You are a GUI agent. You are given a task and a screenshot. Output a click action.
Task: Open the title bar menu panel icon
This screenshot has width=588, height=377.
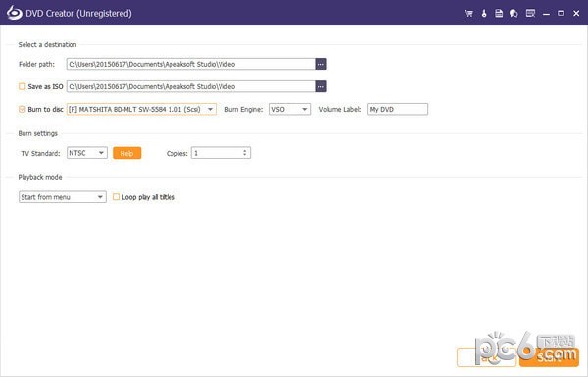click(530, 13)
